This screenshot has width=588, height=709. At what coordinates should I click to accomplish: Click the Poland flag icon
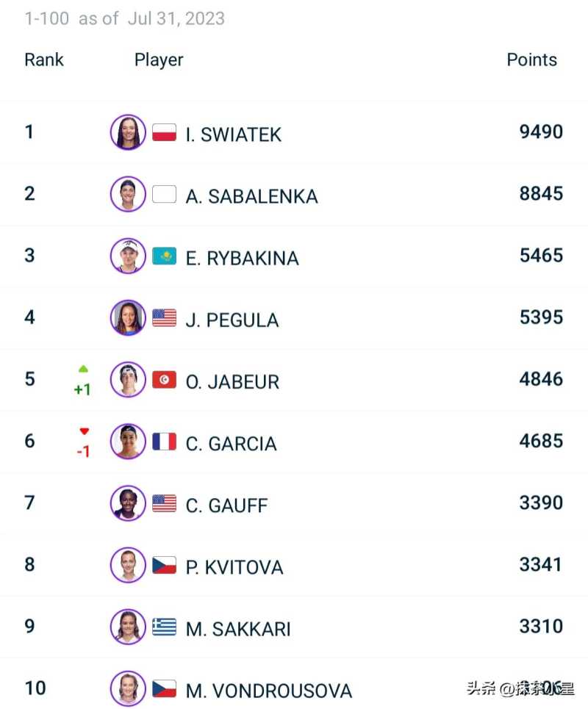tap(164, 133)
